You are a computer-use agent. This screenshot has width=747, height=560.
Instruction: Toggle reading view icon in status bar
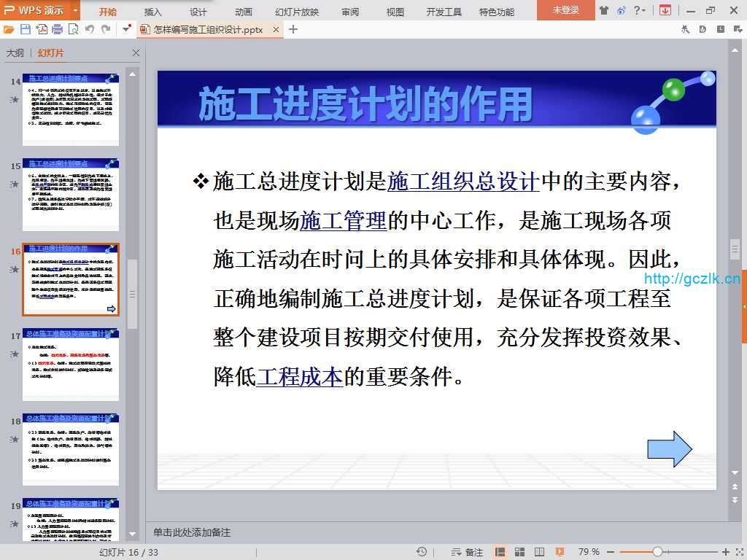(539, 552)
